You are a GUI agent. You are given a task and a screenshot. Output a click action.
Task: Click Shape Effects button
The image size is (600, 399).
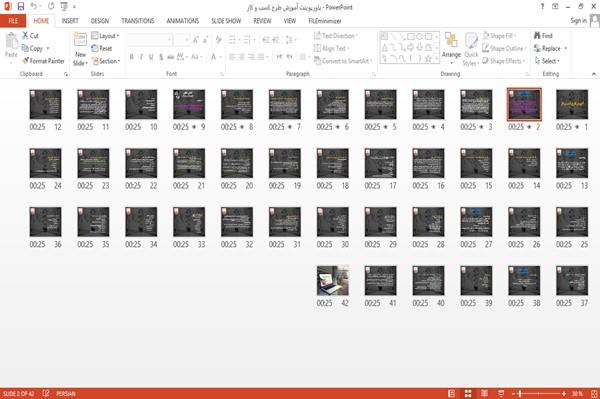[x=503, y=61]
